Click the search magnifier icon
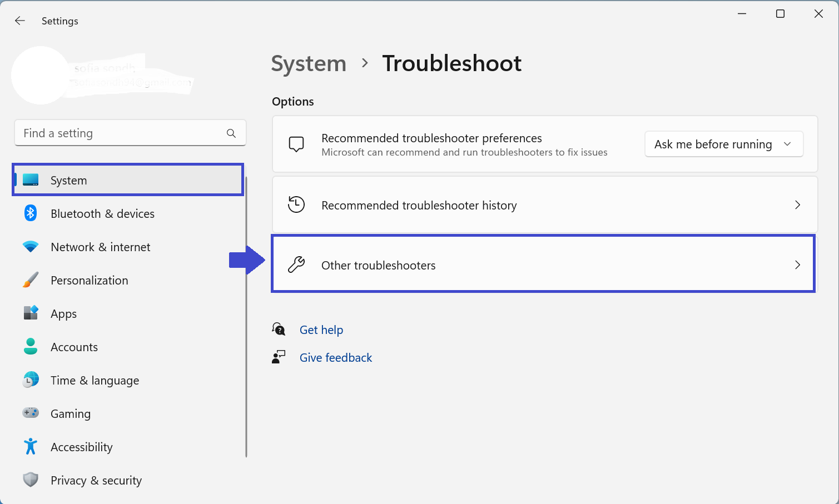The width and height of the screenshot is (839, 504). pyautogui.click(x=231, y=133)
